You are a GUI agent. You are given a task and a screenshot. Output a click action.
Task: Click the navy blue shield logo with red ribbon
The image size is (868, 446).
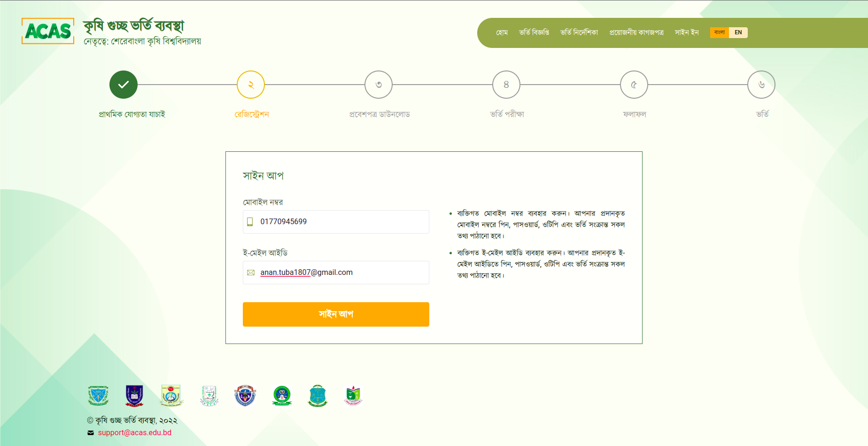(134, 396)
